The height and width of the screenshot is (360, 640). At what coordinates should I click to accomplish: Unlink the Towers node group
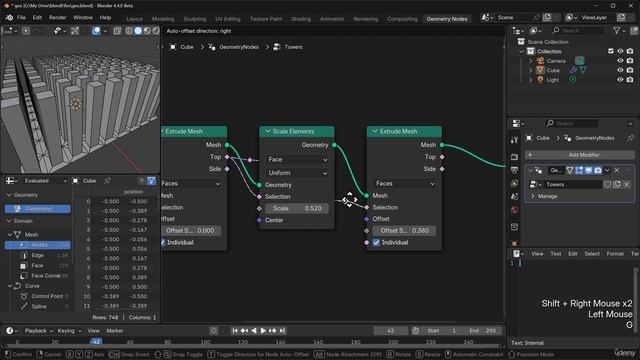coord(627,184)
